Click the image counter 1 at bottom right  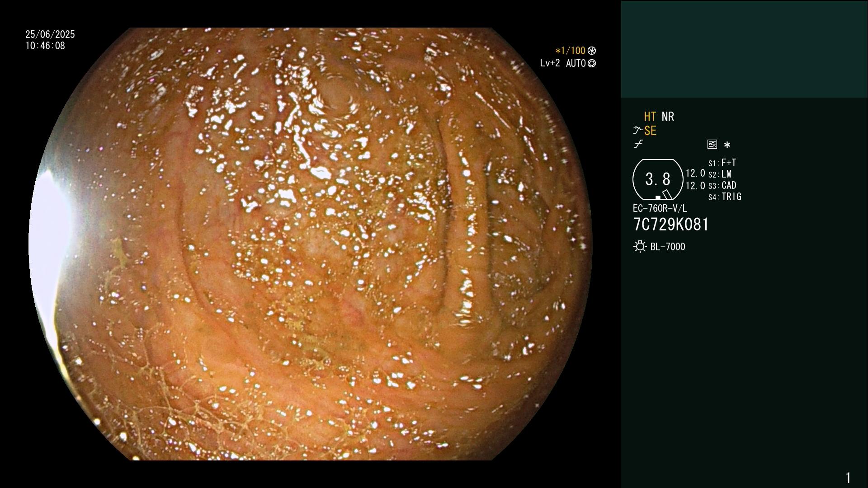point(848,478)
